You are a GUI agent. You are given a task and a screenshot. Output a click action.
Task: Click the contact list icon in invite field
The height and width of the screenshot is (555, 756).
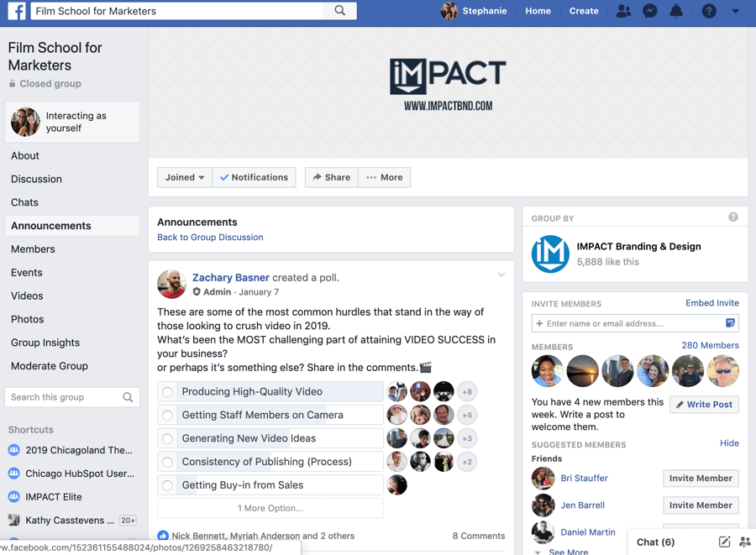pyautogui.click(x=730, y=322)
